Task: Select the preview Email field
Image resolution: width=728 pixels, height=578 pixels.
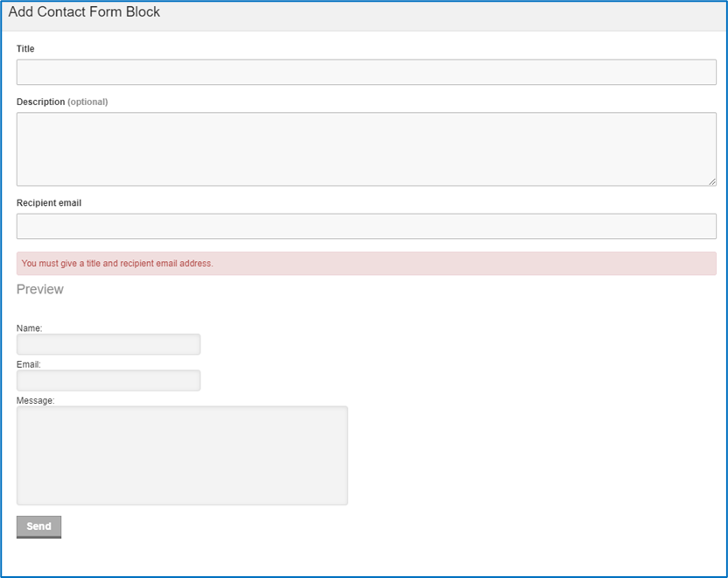Action: point(108,381)
